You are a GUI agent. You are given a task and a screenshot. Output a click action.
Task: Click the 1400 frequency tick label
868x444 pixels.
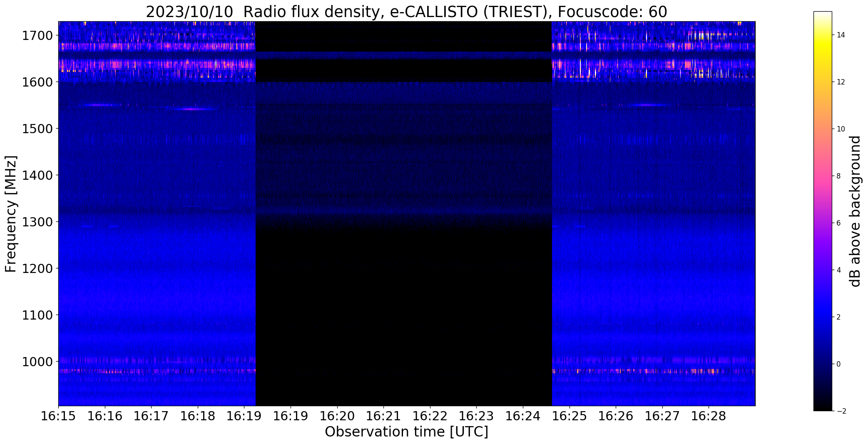click(x=37, y=176)
